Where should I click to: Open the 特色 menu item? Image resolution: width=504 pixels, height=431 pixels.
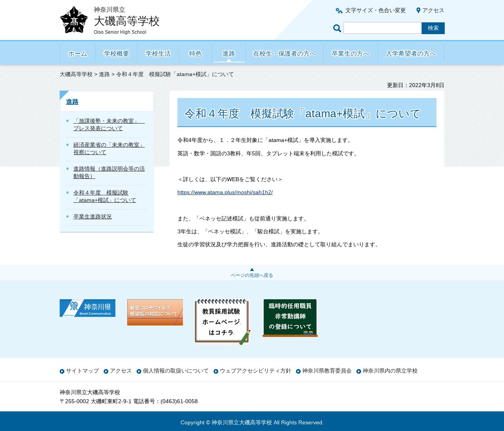195,53
